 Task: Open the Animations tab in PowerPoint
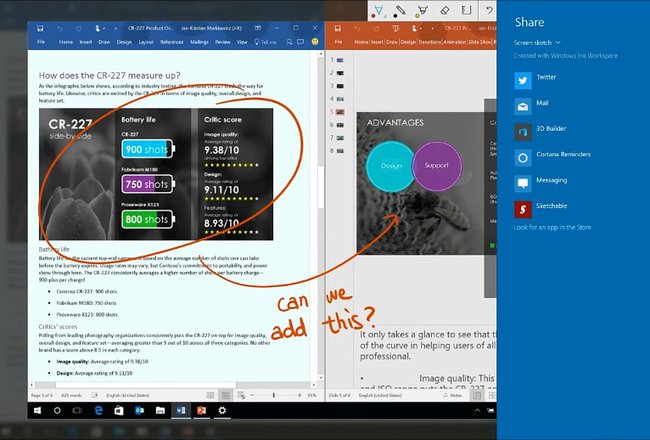click(x=455, y=42)
